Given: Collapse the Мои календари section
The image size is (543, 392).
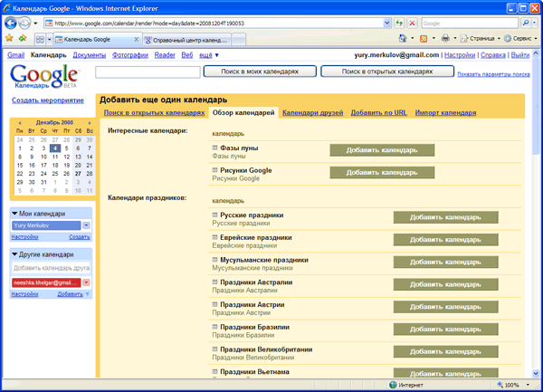Looking at the screenshot, I should pos(14,214).
